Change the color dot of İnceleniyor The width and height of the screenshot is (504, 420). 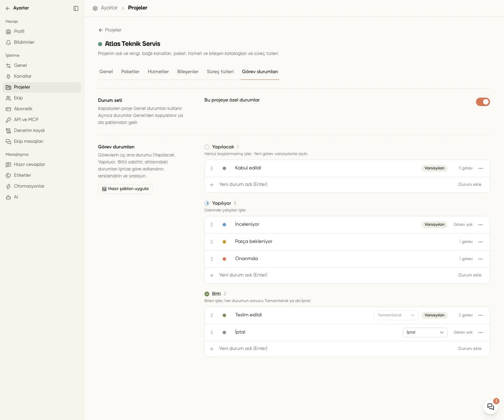point(224,225)
